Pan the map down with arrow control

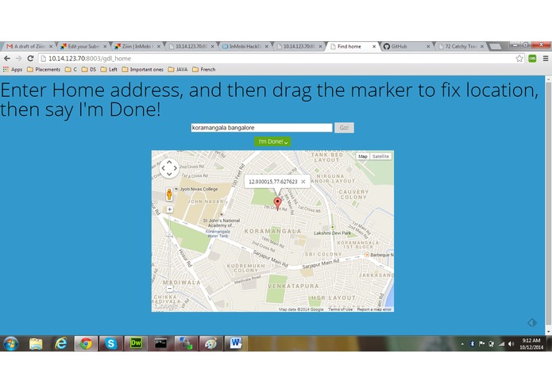169,174
